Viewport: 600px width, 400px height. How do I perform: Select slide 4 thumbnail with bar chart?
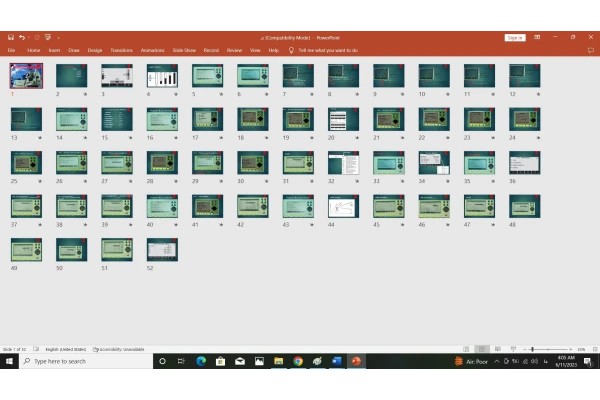pos(162,75)
